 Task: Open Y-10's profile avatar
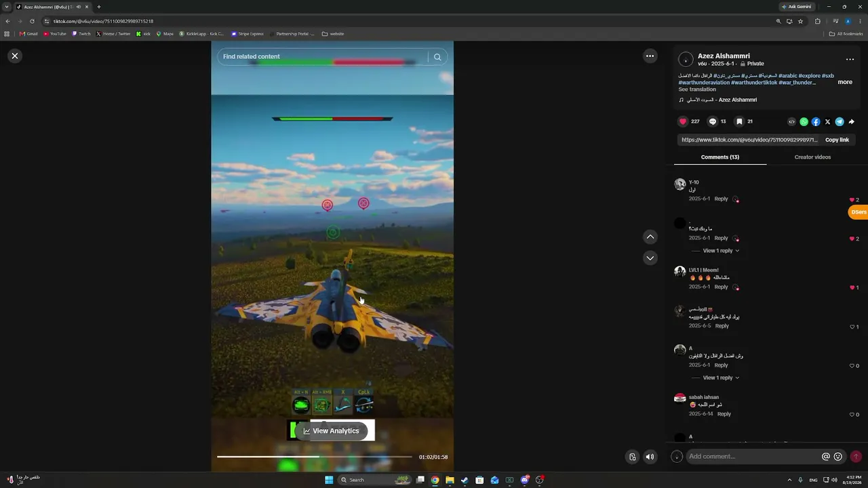(680, 184)
